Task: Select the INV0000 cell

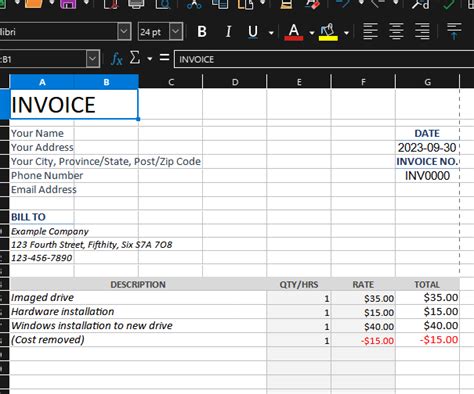Action: 427,176
